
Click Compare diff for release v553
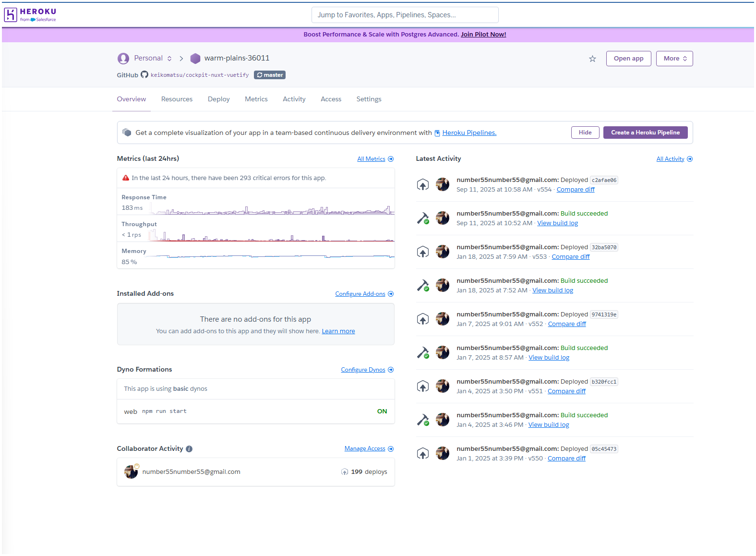click(571, 257)
